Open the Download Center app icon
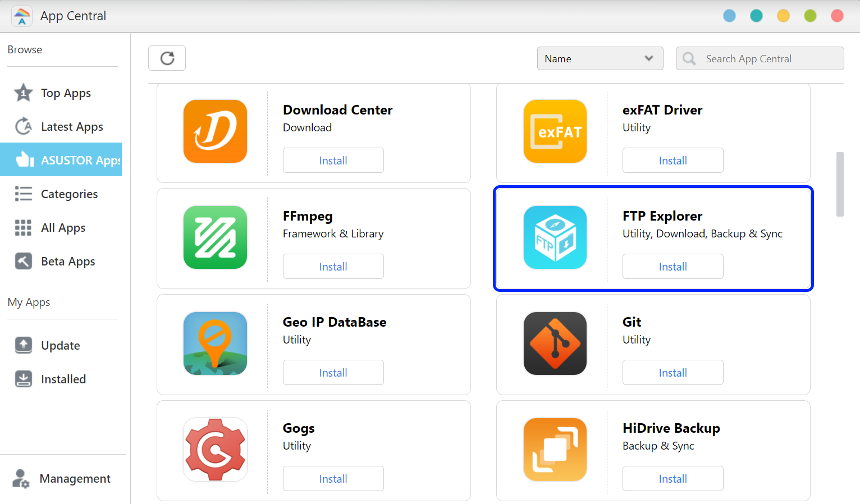860x504 pixels. click(x=215, y=131)
